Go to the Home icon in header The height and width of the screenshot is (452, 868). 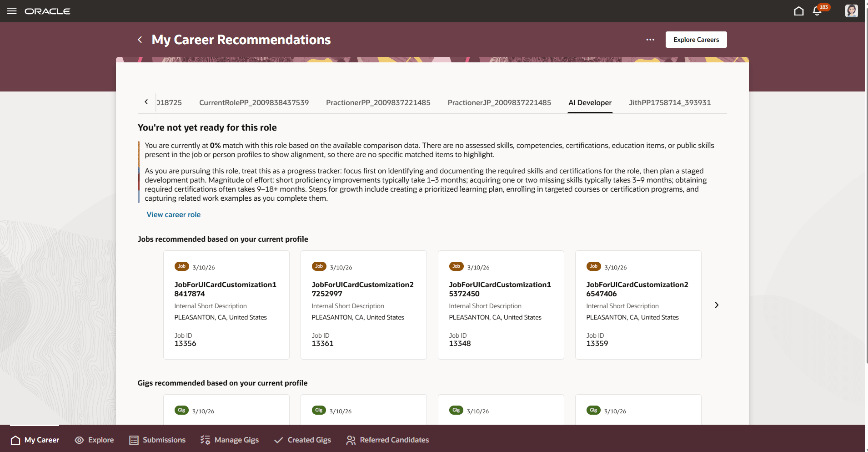[799, 11]
